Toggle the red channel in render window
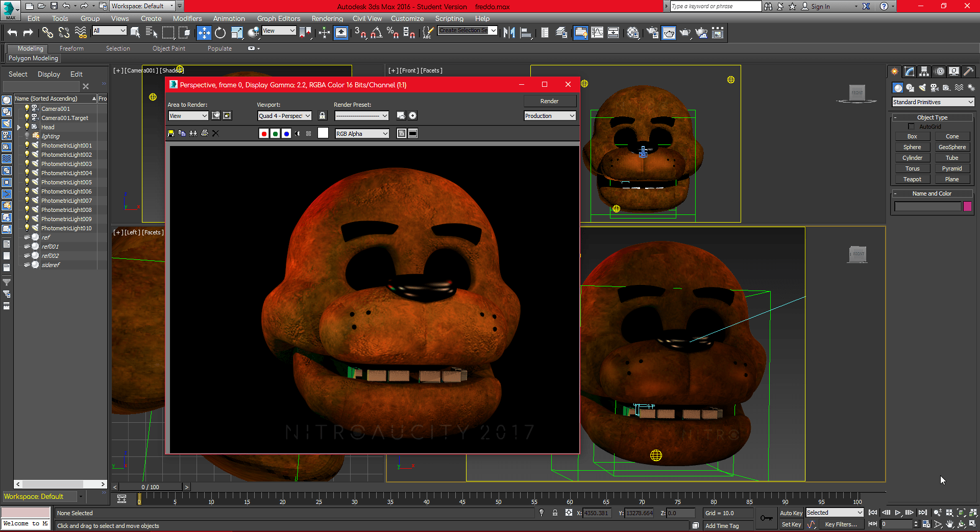The image size is (980, 532). click(264, 133)
